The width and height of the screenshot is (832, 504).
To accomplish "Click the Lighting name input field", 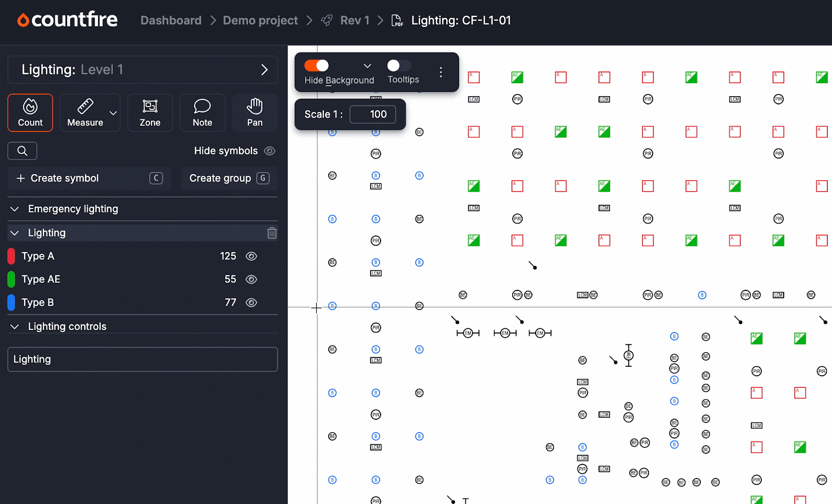I will click(x=142, y=360).
